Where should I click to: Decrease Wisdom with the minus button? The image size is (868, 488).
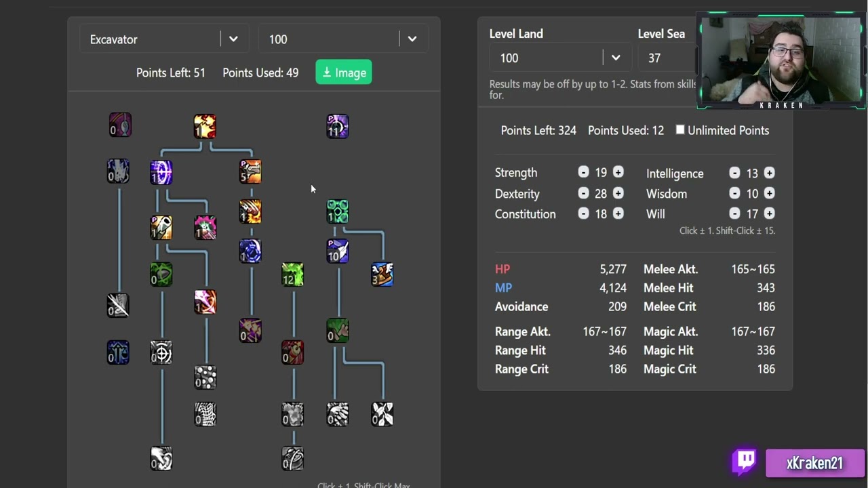(x=734, y=193)
